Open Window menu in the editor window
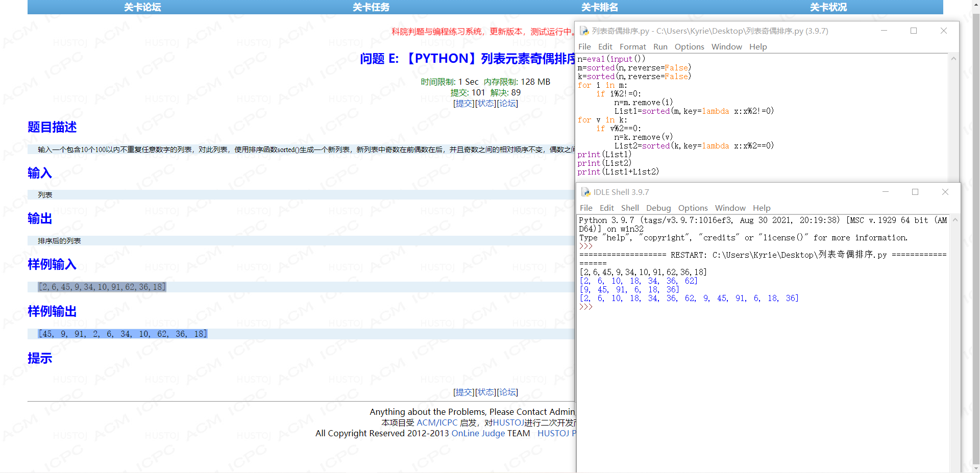This screenshot has width=980, height=473. 726,47
